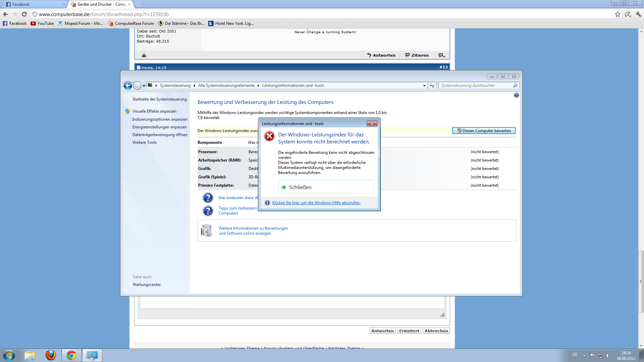Click the volume icon in system tray
Viewport: 644px width, 362px height.
click(x=608, y=355)
